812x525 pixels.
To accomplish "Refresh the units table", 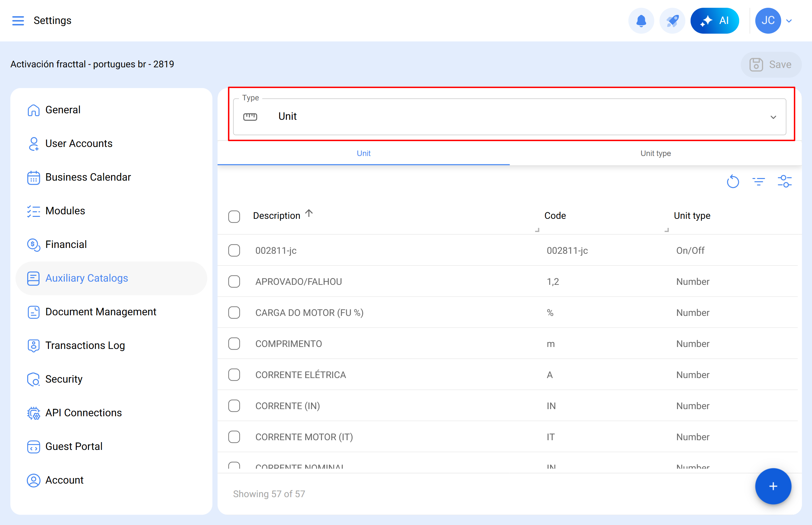I will point(732,181).
